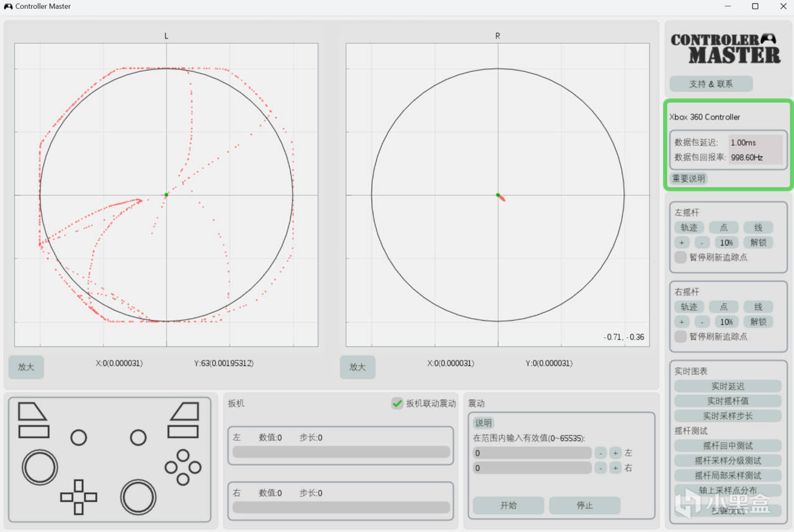
Task: Click the leftmost face button circle
Action: click(x=171, y=467)
